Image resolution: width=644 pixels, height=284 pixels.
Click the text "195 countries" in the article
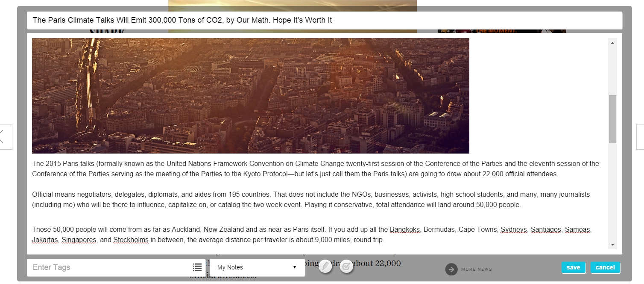[249, 195]
